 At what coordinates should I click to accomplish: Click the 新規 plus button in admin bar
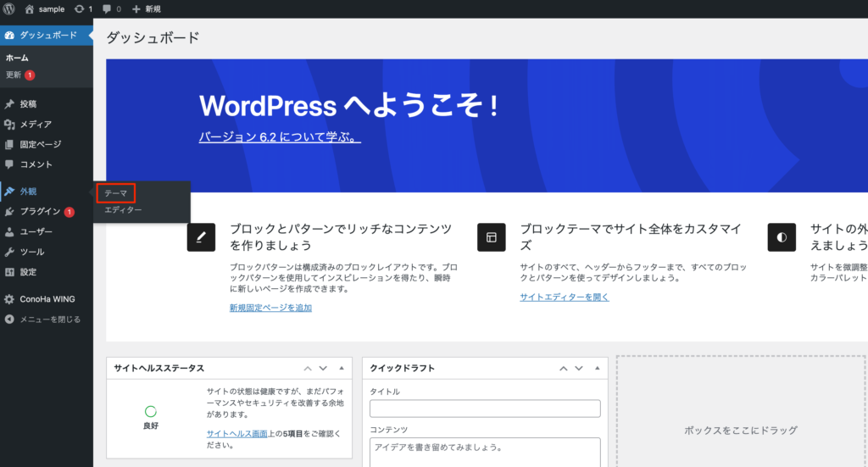[x=146, y=8]
